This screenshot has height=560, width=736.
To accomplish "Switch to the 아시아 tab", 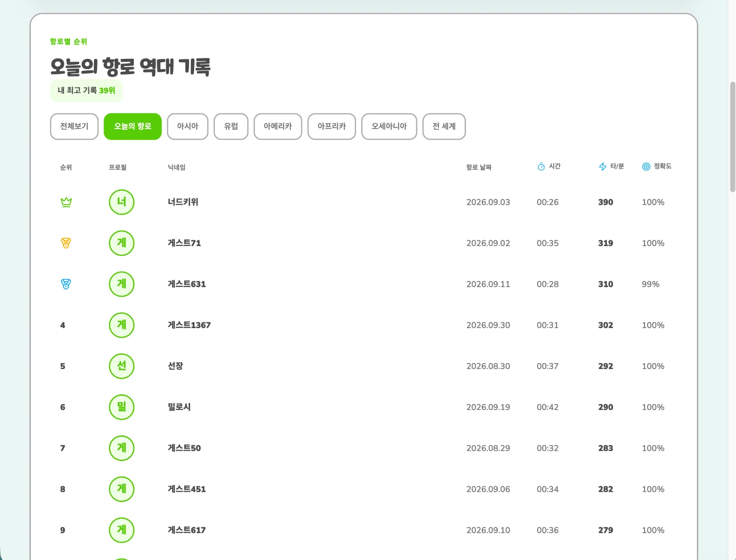I will pyautogui.click(x=188, y=127).
